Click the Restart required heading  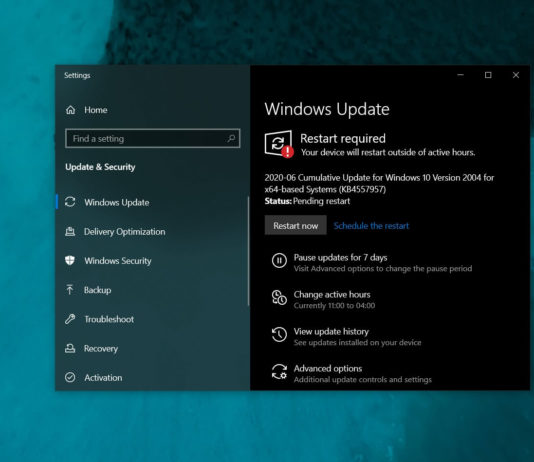(343, 139)
